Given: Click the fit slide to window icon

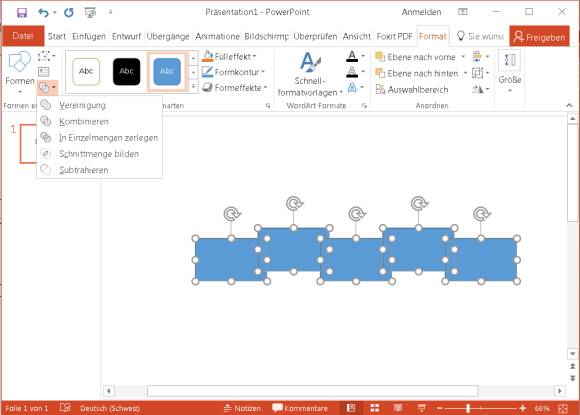Looking at the screenshot, I should click(x=563, y=408).
